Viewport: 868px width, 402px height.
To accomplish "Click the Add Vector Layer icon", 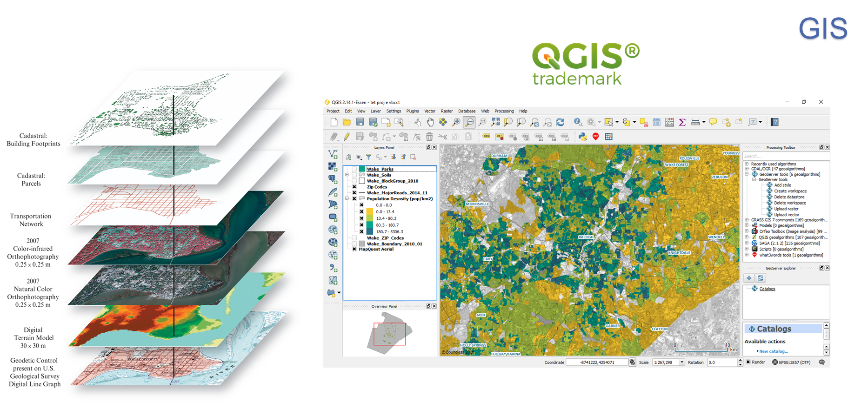I will click(x=333, y=154).
